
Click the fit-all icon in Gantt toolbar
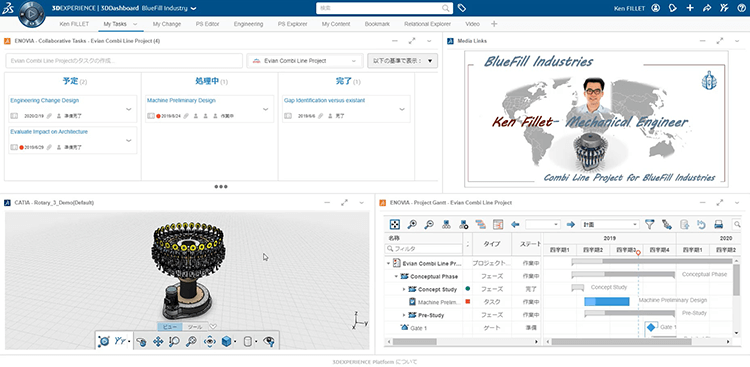point(395,224)
